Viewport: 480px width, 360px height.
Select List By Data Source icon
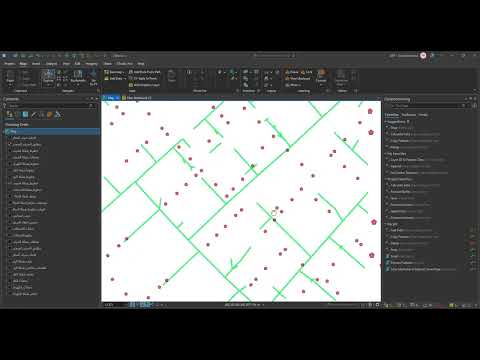[x=17, y=115]
